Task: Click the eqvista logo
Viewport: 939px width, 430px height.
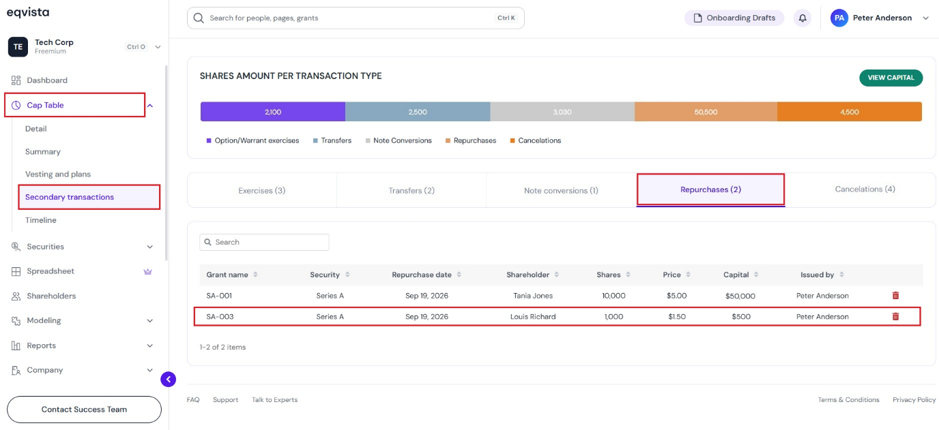Action: tap(28, 12)
